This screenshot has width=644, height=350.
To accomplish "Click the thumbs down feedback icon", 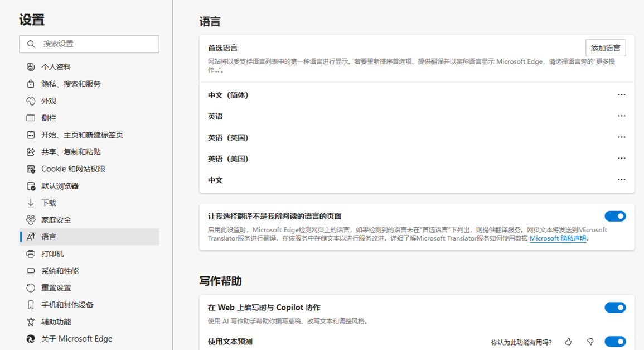I will tap(590, 342).
